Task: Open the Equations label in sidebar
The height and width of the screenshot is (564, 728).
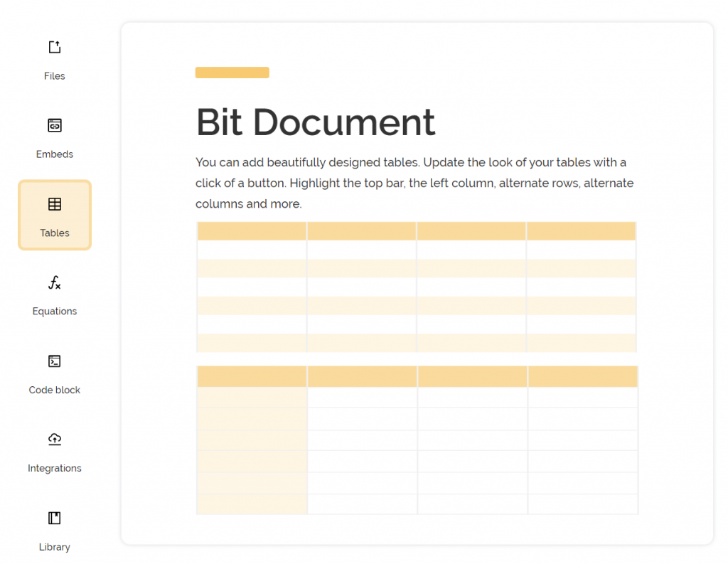Action: (x=54, y=312)
